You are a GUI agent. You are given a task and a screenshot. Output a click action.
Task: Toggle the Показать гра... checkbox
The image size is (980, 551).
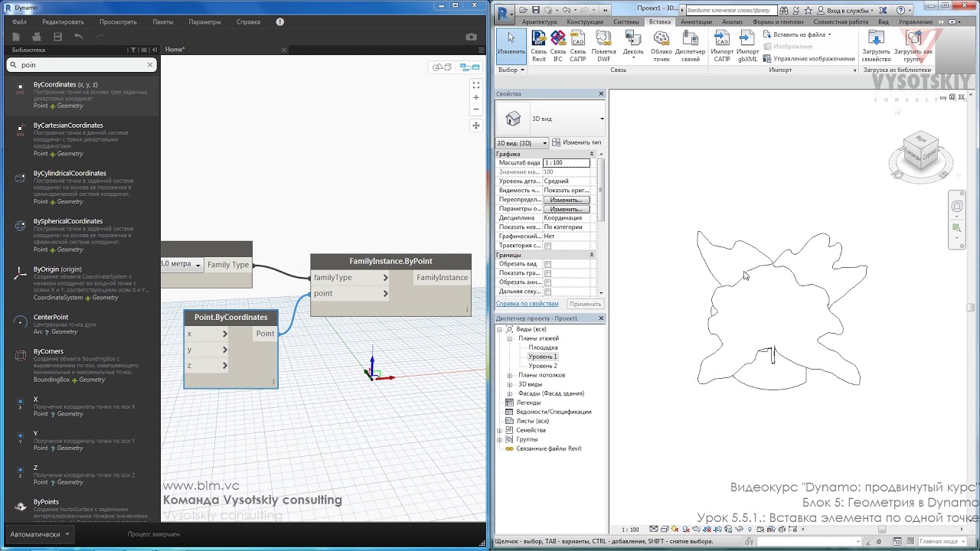tap(547, 273)
